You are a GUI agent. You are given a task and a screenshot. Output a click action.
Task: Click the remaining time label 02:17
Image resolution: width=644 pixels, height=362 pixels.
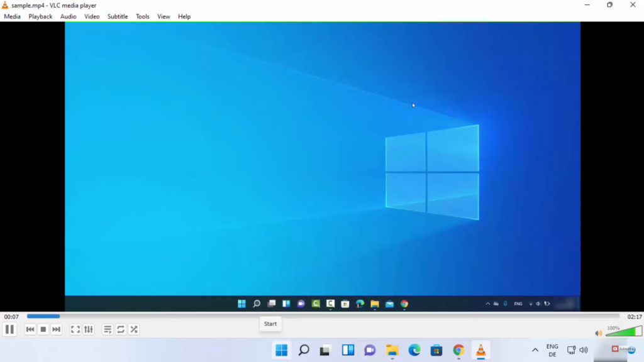pyautogui.click(x=634, y=317)
